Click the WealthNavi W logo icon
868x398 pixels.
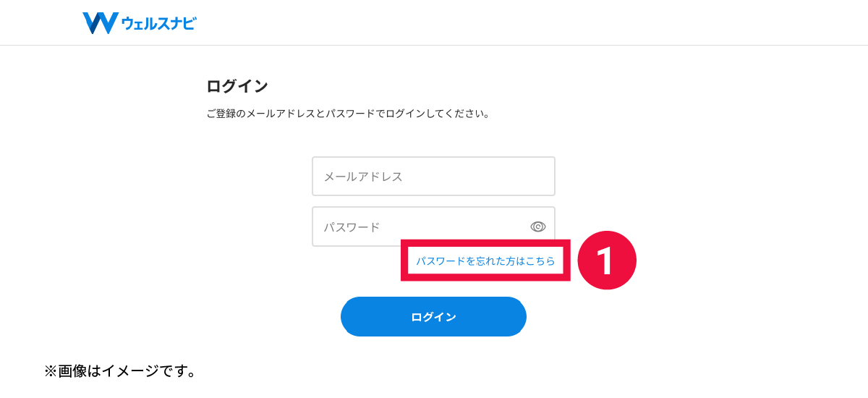pyautogui.click(x=100, y=23)
